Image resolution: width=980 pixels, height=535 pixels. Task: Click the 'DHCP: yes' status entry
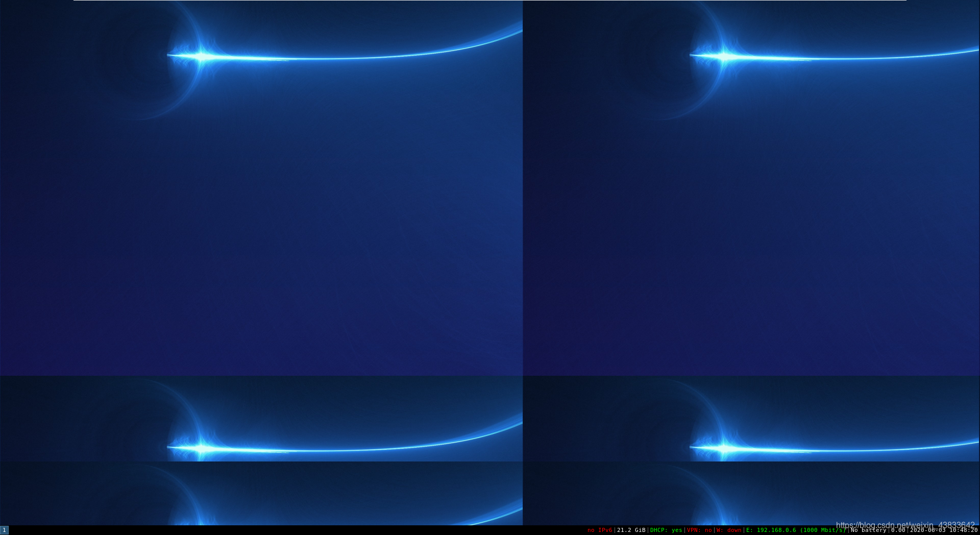[x=666, y=530]
